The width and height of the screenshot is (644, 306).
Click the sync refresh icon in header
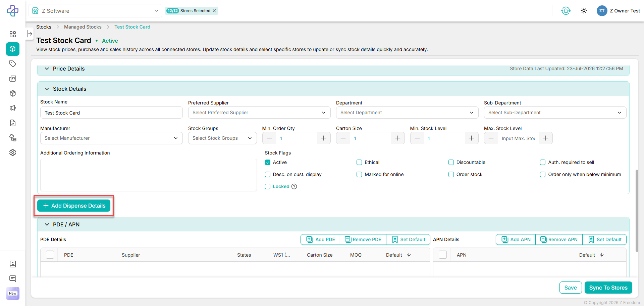pyautogui.click(x=566, y=11)
